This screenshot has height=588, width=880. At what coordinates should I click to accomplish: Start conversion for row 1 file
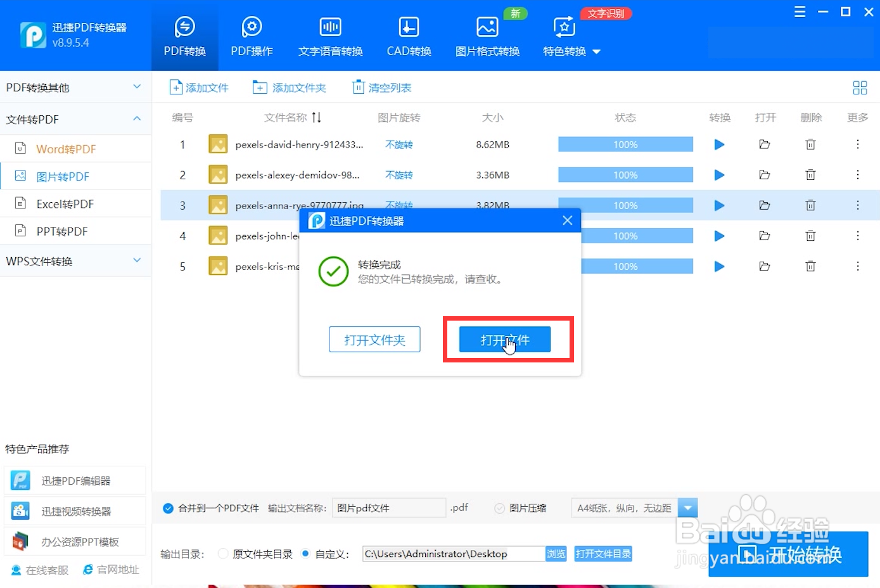(719, 144)
